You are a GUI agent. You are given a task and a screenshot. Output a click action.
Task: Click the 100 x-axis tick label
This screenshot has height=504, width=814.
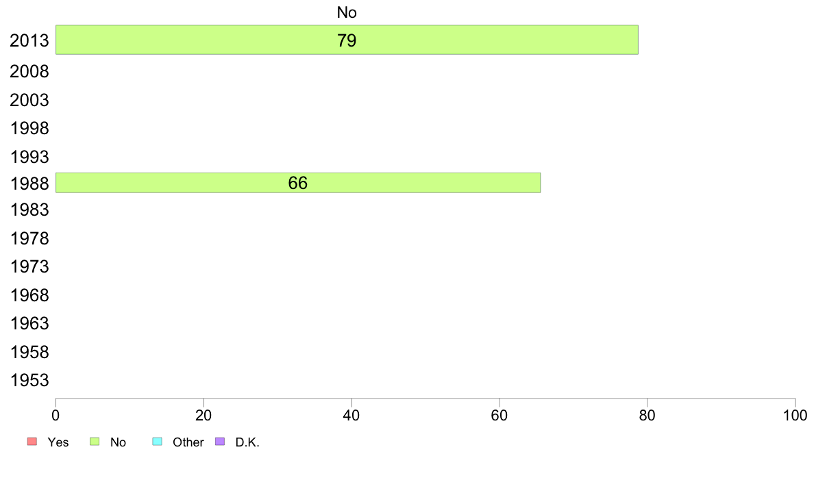pyautogui.click(x=794, y=415)
